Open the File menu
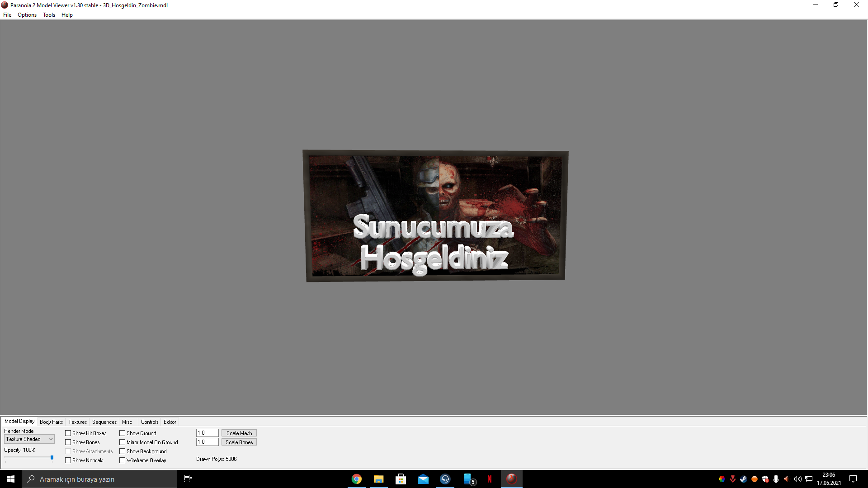The height and width of the screenshot is (488, 868). [x=7, y=15]
